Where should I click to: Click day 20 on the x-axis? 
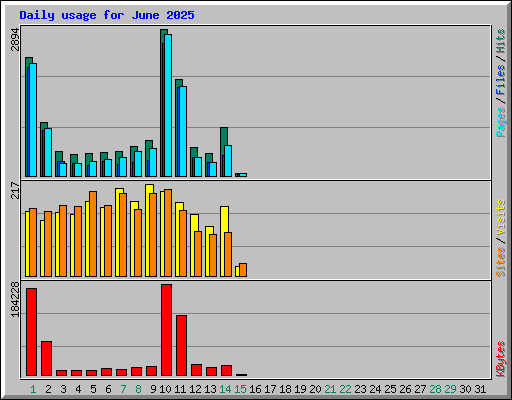[x=315, y=389]
